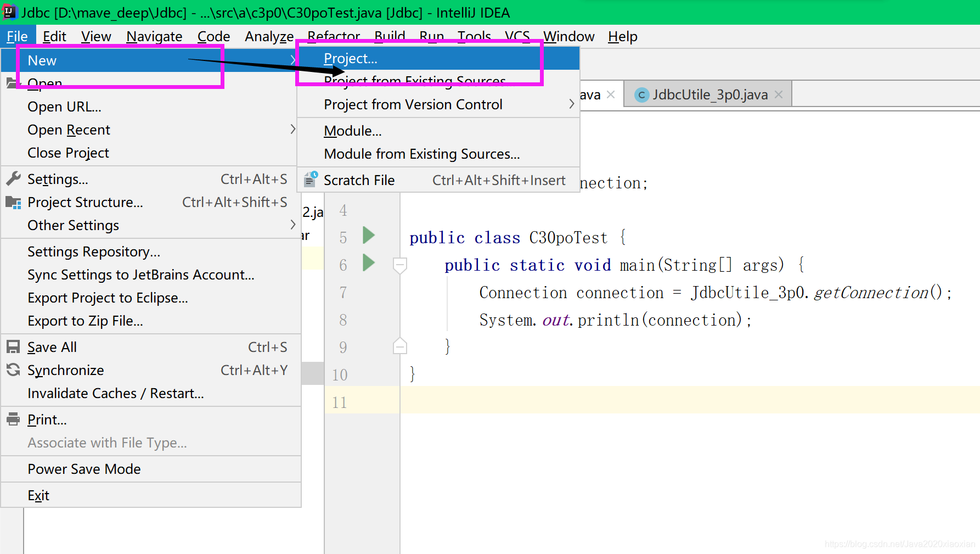Close the partially hidden .java editor tab

pos(611,94)
